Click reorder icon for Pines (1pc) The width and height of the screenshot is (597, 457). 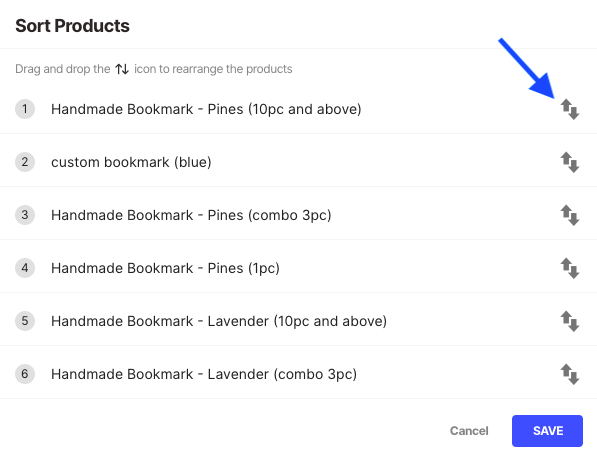[570, 268]
